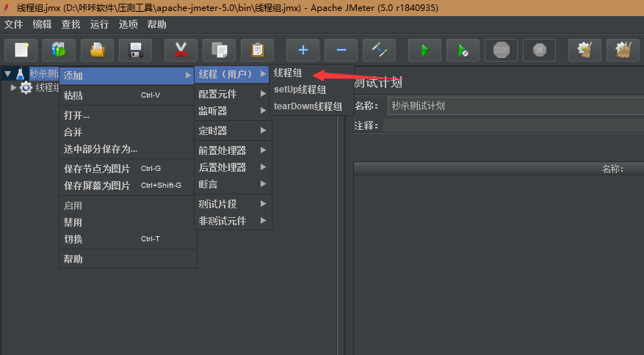Open the 测试片段 submenu
This screenshot has width=644, height=355.
coord(232,204)
